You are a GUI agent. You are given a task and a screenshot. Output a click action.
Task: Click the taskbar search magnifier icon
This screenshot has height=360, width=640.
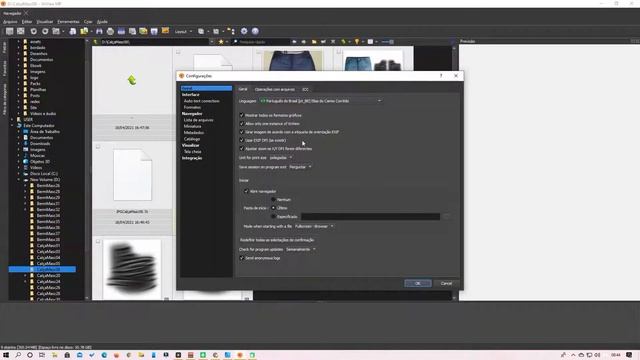click(x=18, y=355)
